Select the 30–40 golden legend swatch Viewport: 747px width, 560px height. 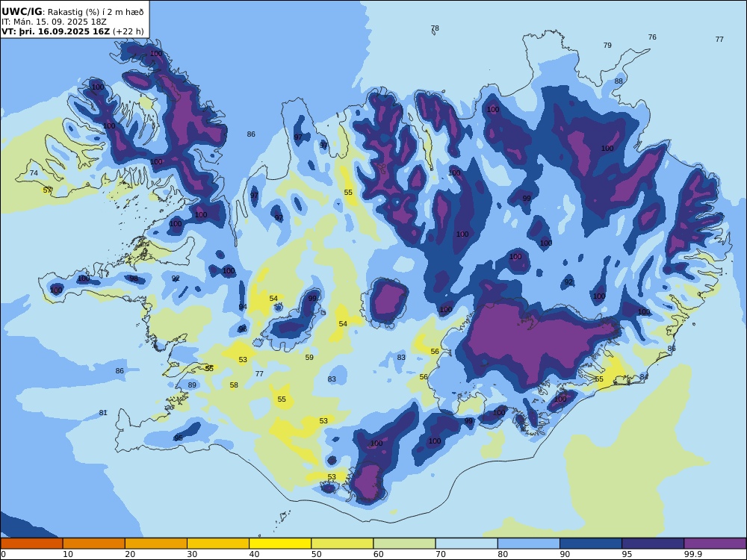(x=218, y=544)
